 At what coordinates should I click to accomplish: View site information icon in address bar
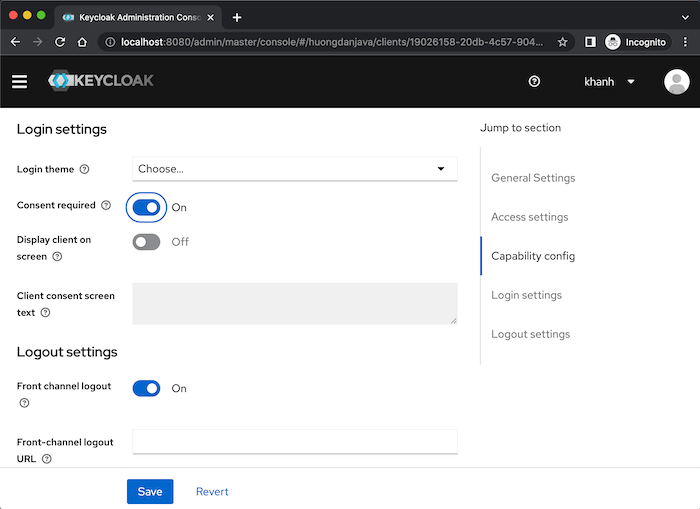point(110,42)
